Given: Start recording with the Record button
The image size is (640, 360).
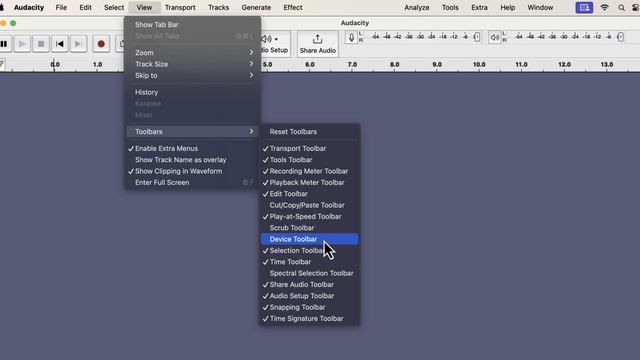Looking at the screenshot, I should [101, 44].
